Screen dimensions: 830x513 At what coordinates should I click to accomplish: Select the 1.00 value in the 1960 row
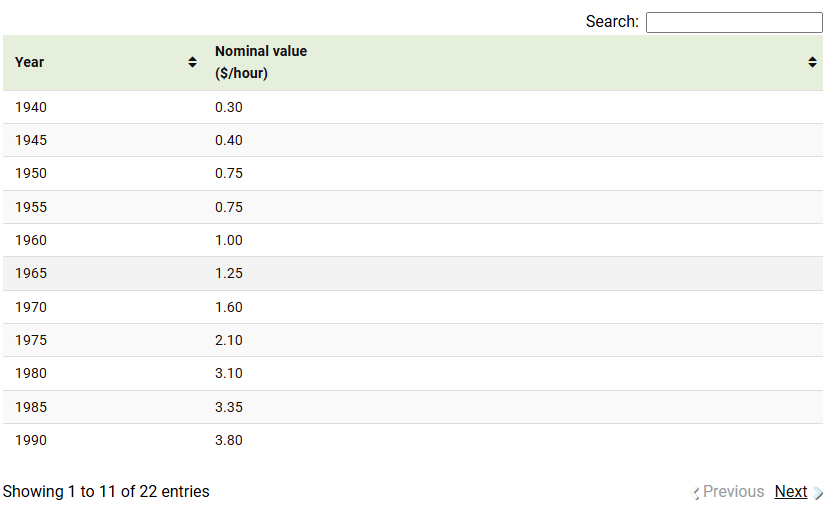click(229, 240)
